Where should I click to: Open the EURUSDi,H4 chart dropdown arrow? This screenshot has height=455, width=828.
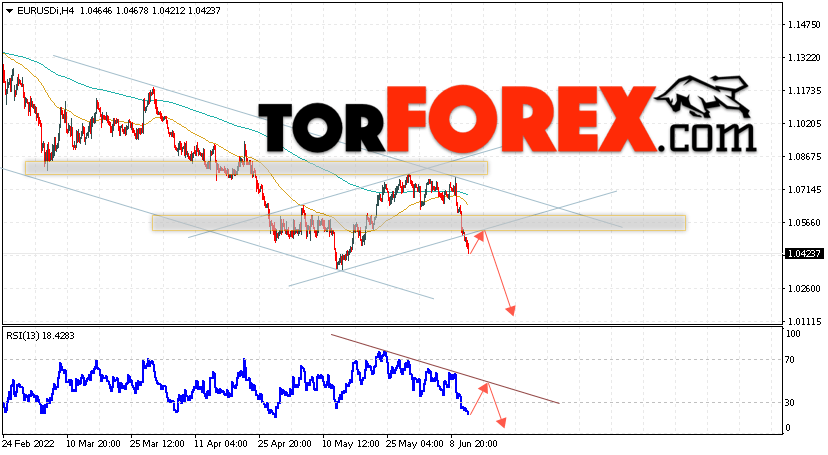pyautogui.click(x=10, y=11)
